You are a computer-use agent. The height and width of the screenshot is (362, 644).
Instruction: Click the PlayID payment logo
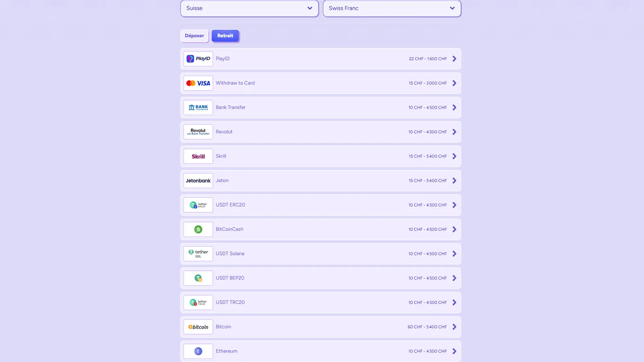[198, 59]
